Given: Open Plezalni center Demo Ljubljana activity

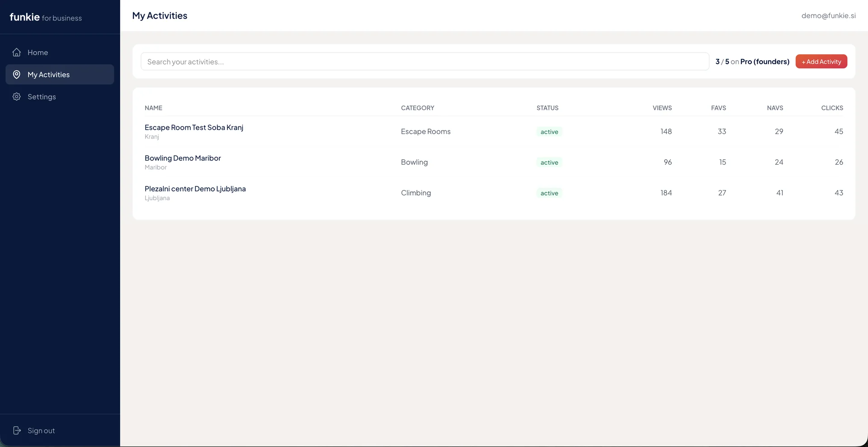Looking at the screenshot, I should [195, 189].
